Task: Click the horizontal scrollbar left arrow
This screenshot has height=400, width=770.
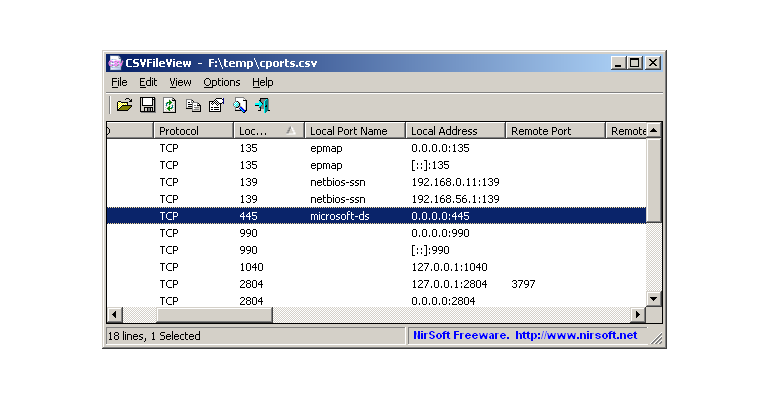Action: point(114,315)
